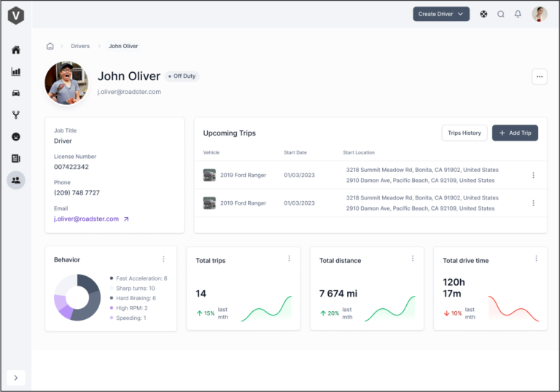Click the Trips History button
This screenshot has height=392, width=560.
[464, 133]
